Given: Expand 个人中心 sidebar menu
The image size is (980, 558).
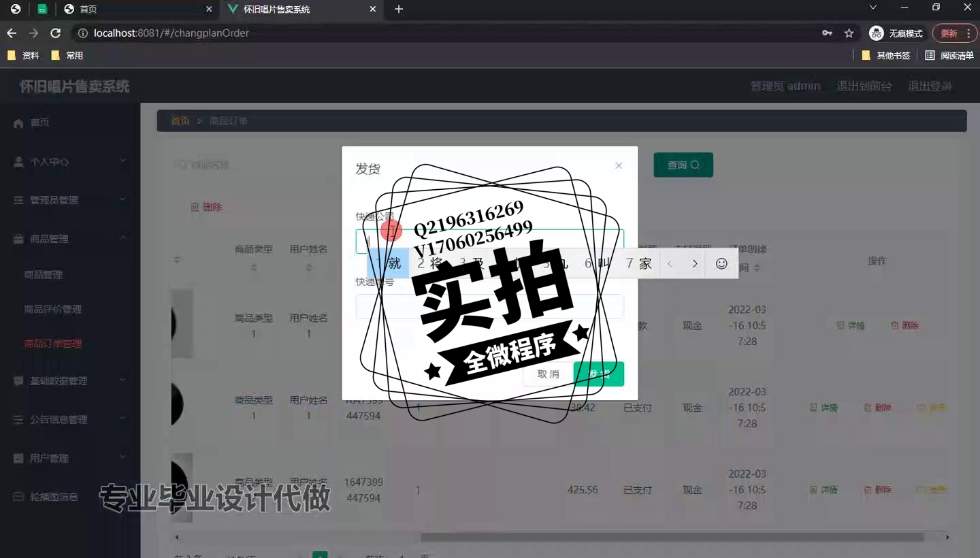Looking at the screenshot, I should 70,162.
